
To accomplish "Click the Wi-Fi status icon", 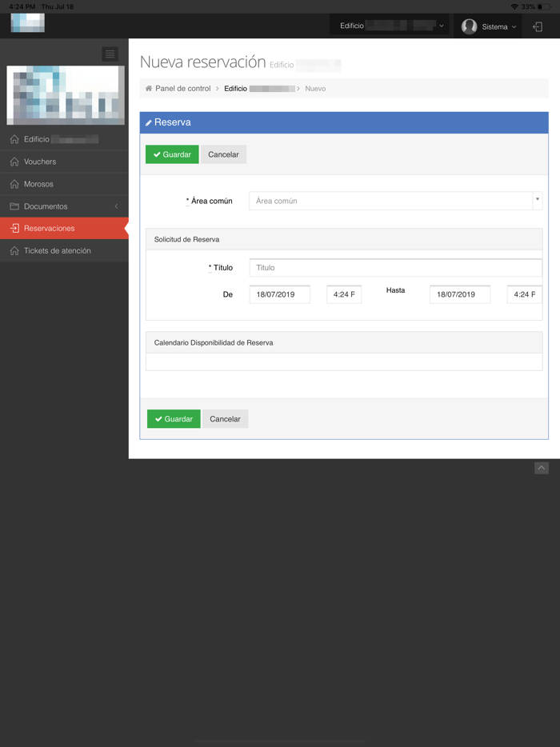I will click(x=514, y=6).
